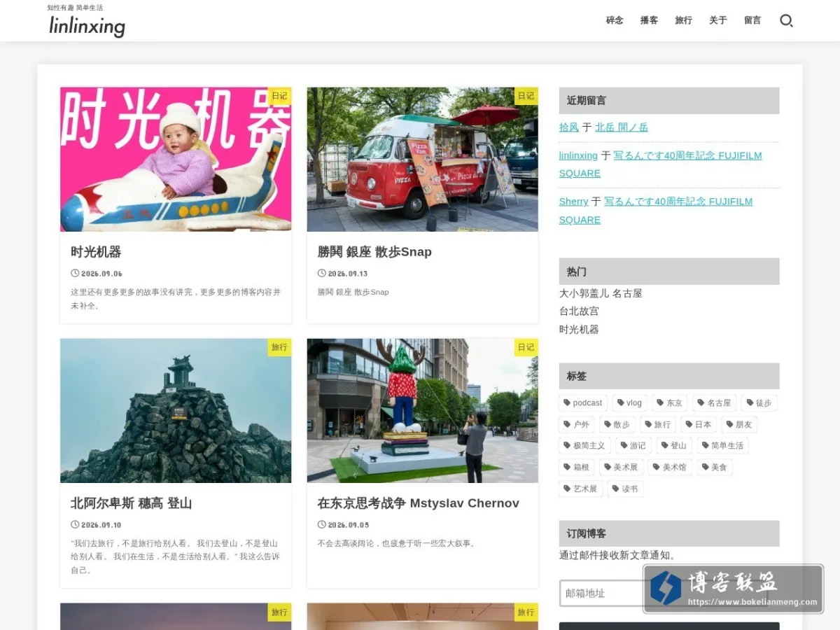Select the 日本 tag
Viewport: 840px width, 630px height.
point(699,424)
